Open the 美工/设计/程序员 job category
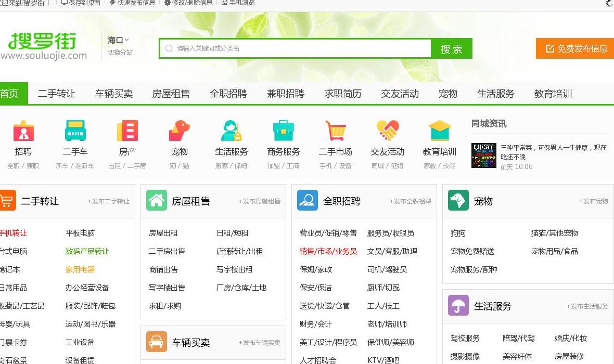The image size is (614, 364). [328, 343]
